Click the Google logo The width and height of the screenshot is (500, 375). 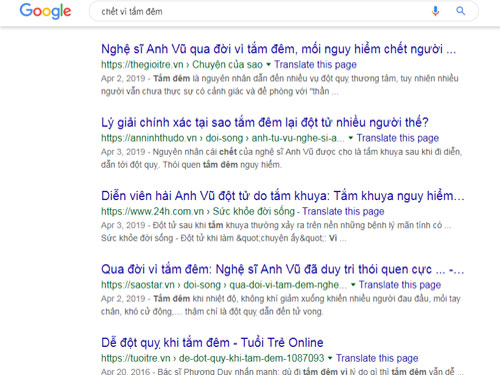pos(45,11)
